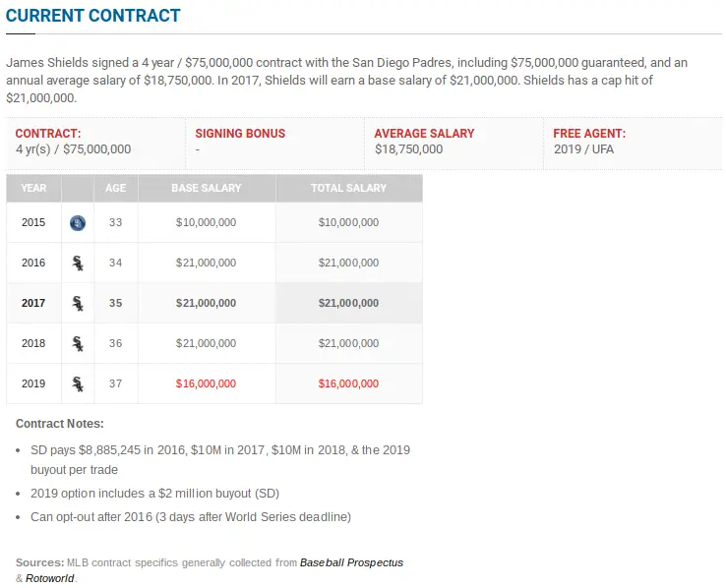Open the Baseball Prospectus source link
The image size is (726, 588).
(x=351, y=563)
